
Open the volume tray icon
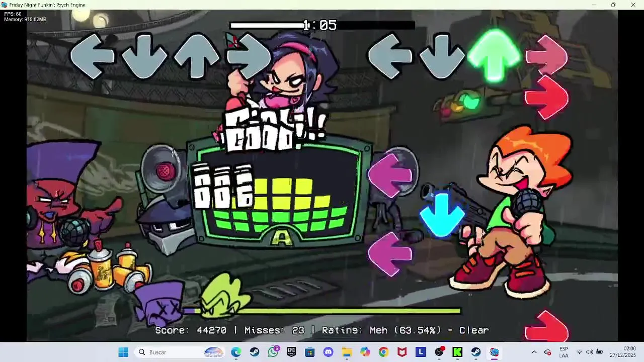click(589, 352)
